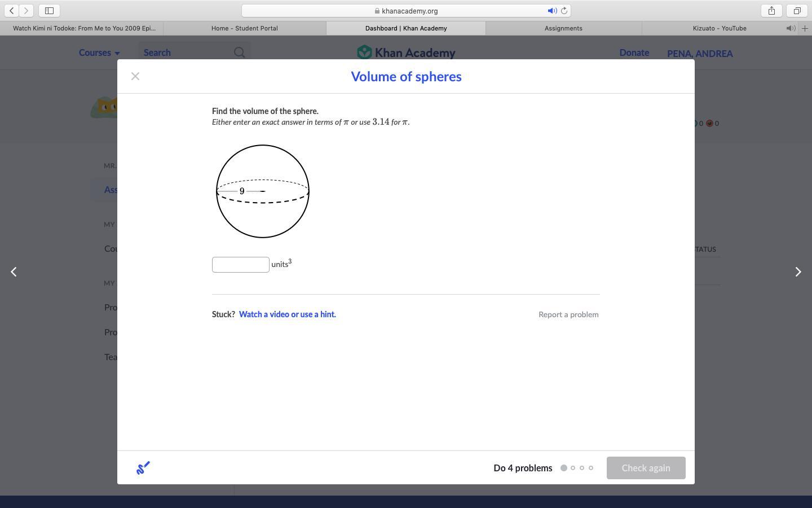Screen dimensions: 812x508
Task: Click the Safari back button
Action: point(12,11)
